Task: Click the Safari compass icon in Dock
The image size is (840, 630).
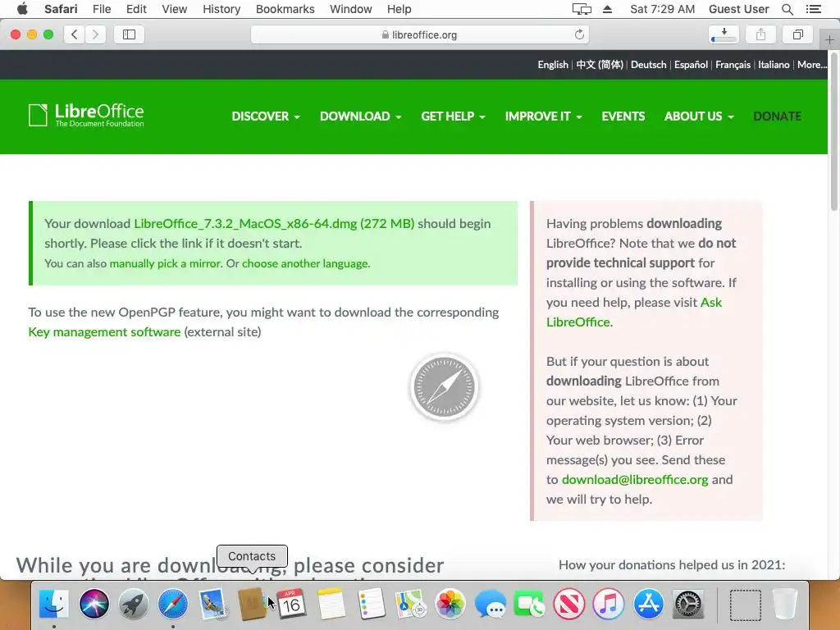Action: [173, 604]
